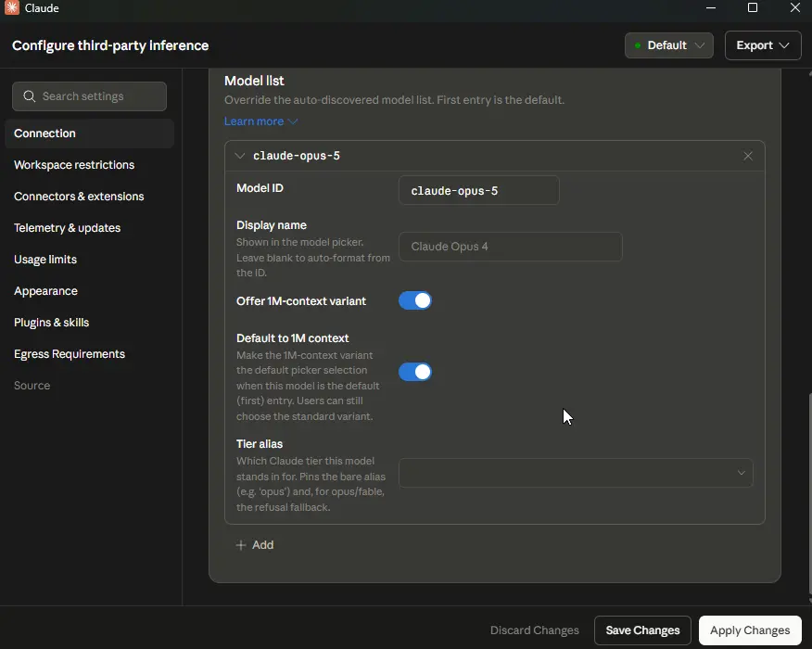Click Apply Changes button
Viewport: 812px width, 649px height.
[x=750, y=630]
